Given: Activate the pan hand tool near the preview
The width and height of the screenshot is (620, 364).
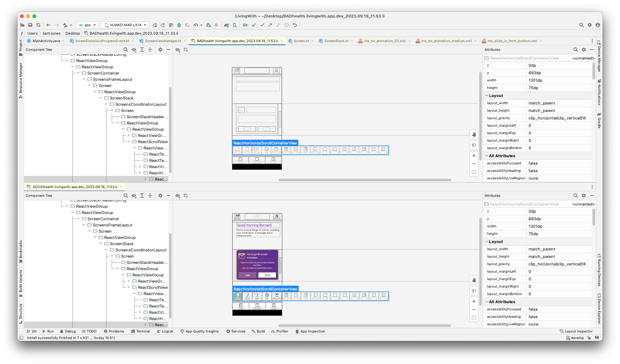Looking at the screenshot, I should tap(474, 134).
